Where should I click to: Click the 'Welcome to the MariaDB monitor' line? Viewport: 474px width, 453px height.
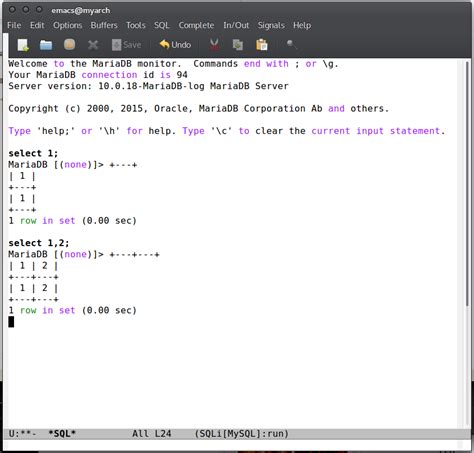coord(173,64)
